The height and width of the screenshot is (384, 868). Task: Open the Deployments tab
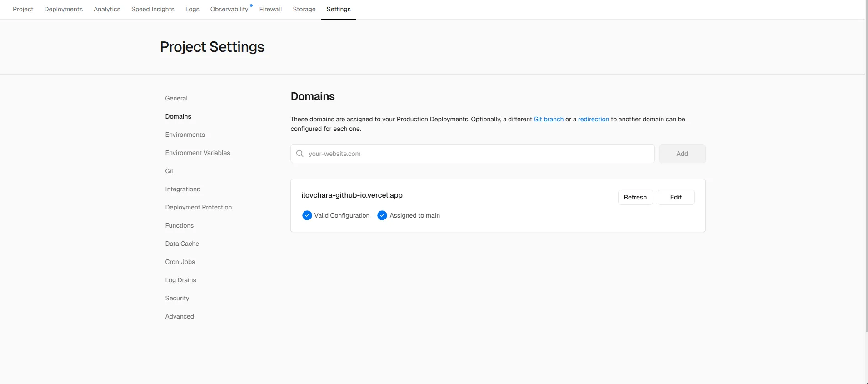point(64,9)
